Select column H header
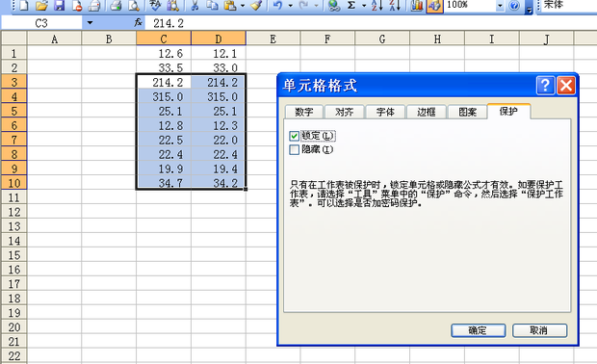This screenshot has width=597, height=364. [437, 39]
